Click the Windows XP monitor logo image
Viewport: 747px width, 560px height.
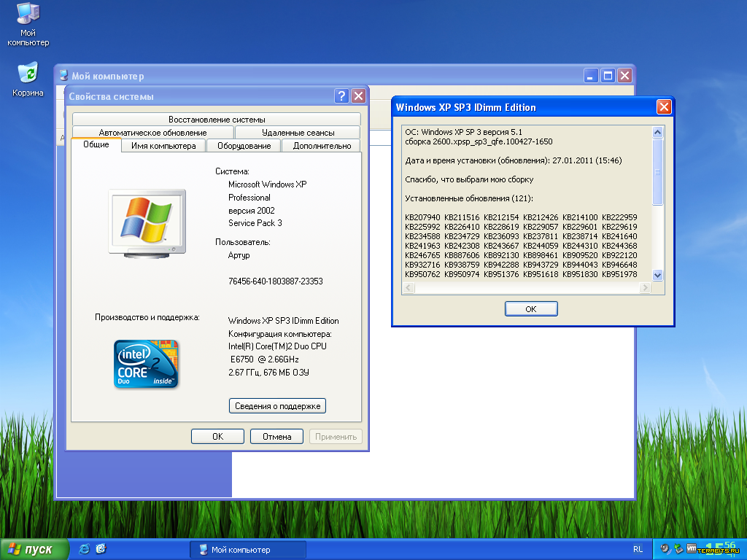click(147, 223)
